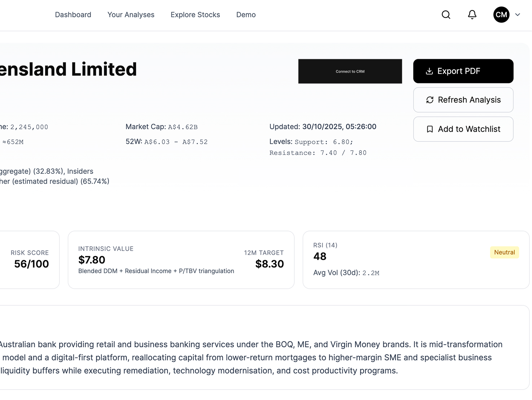Click the refresh icon beside Refresh Analysis
This screenshot has height=400, width=532.
pyautogui.click(x=430, y=100)
